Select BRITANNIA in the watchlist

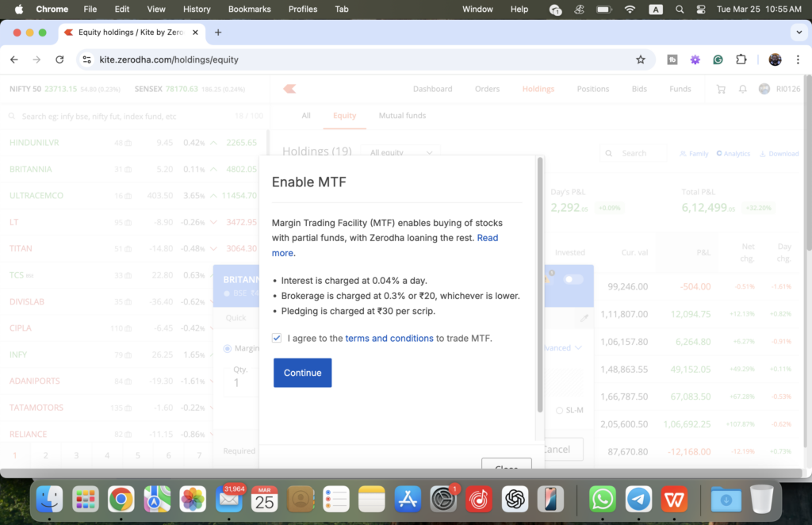[31, 169]
